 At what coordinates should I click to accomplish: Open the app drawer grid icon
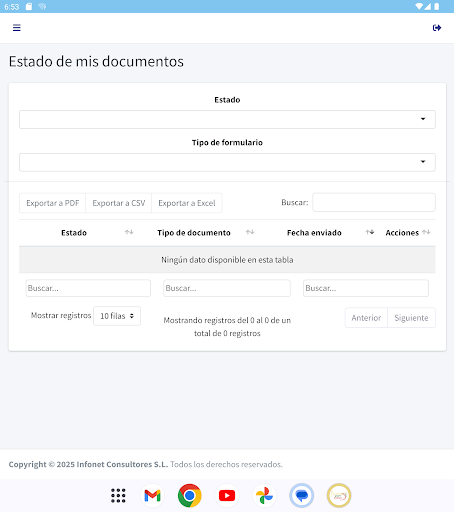(x=118, y=495)
